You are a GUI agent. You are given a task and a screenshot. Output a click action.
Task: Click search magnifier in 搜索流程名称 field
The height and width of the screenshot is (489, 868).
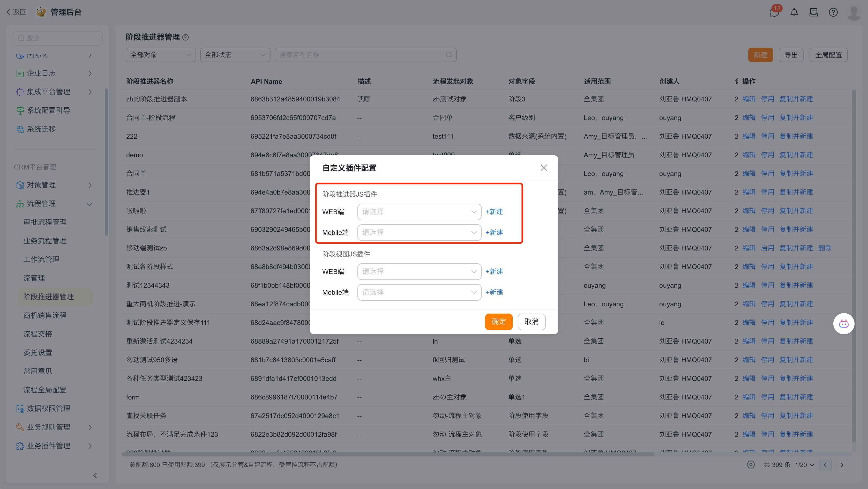point(449,55)
